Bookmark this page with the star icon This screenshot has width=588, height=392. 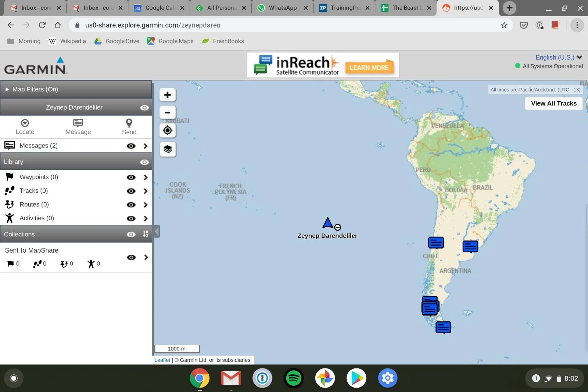(x=504, y=25)
